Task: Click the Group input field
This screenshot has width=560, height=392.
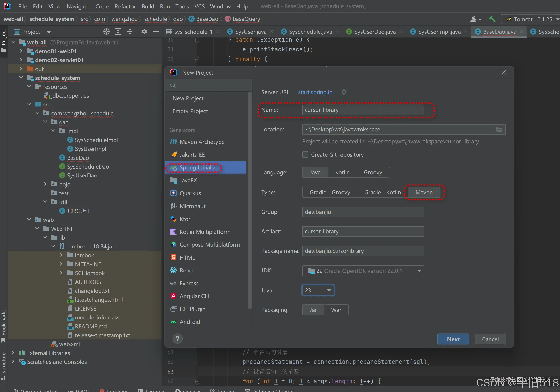Action: coord(363,212)
